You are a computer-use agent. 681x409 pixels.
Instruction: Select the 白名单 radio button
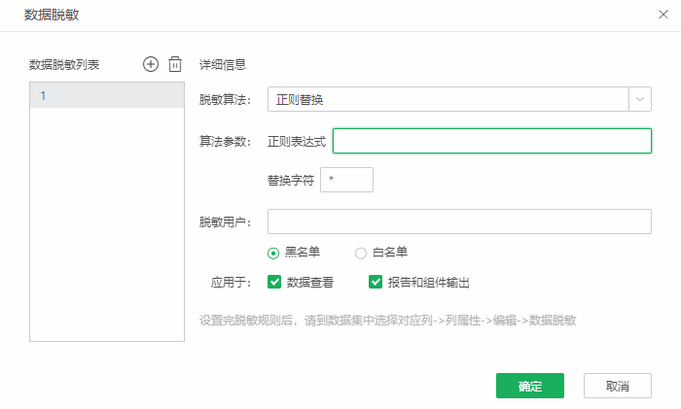360,253
